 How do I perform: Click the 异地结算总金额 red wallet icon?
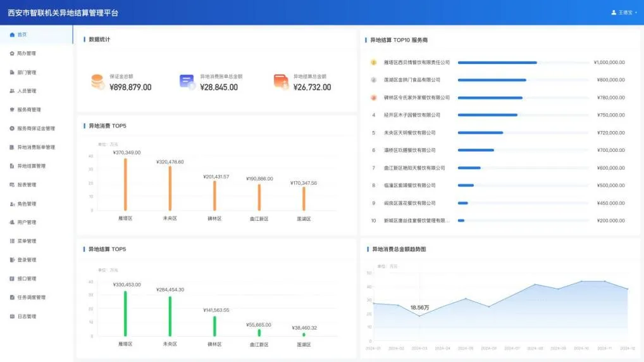click(281, 82)
